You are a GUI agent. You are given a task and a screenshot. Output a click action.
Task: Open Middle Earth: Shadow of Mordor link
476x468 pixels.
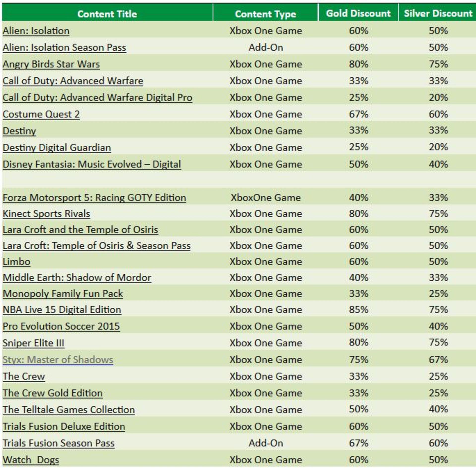tap(77, 278)
